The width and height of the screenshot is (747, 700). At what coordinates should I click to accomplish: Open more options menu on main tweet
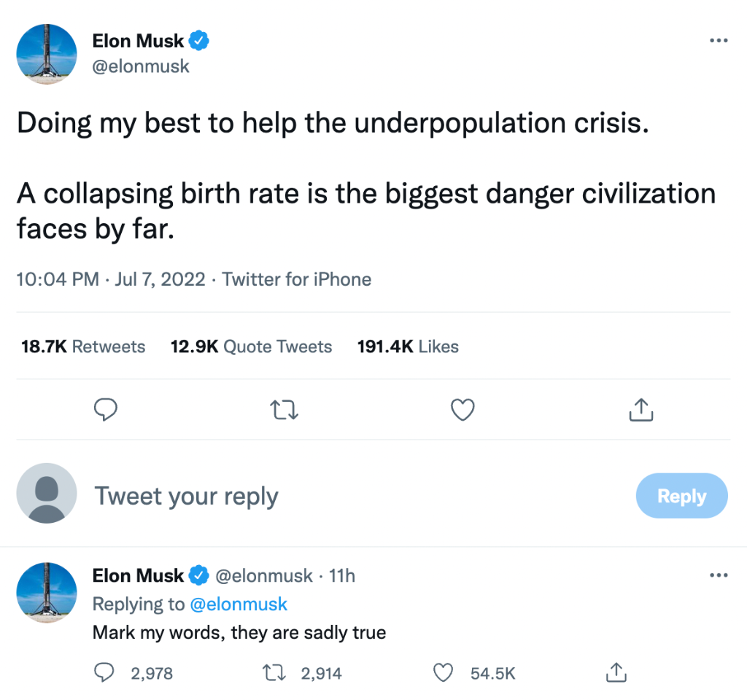tap(719, 41)
